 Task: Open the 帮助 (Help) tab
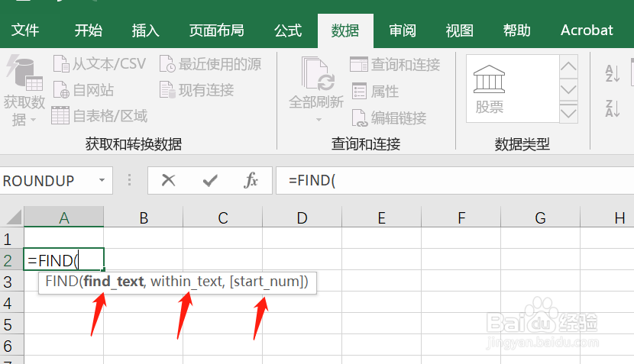[516, 31]
